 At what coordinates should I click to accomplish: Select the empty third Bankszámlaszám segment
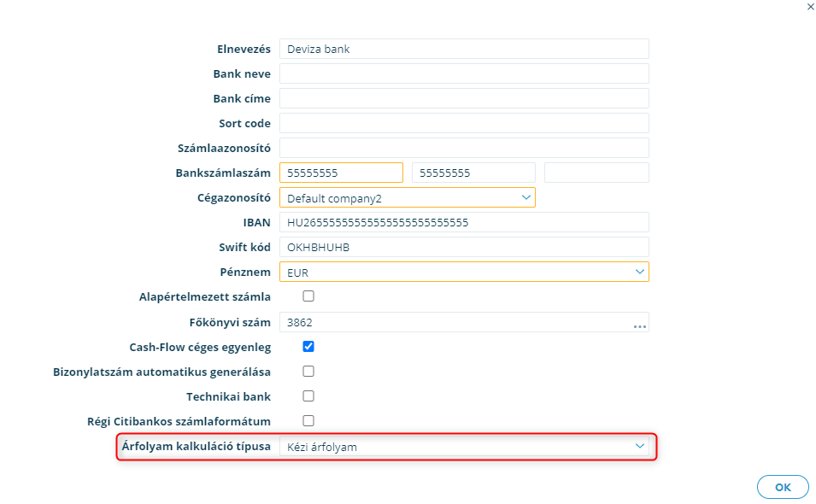[596, 173]
